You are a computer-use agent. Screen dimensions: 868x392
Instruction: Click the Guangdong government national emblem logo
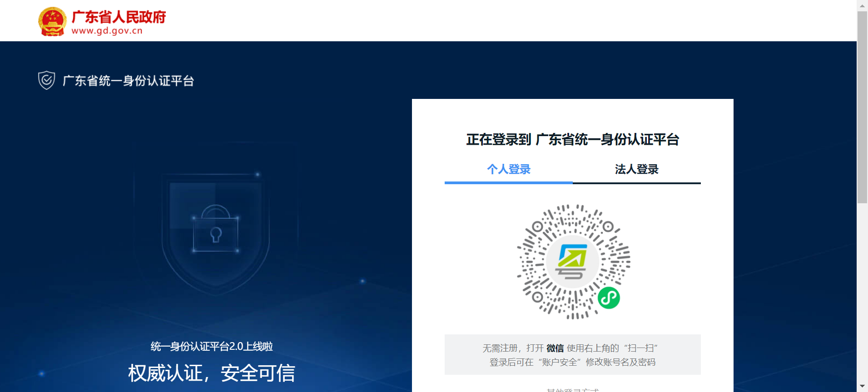tap(53, 21)
